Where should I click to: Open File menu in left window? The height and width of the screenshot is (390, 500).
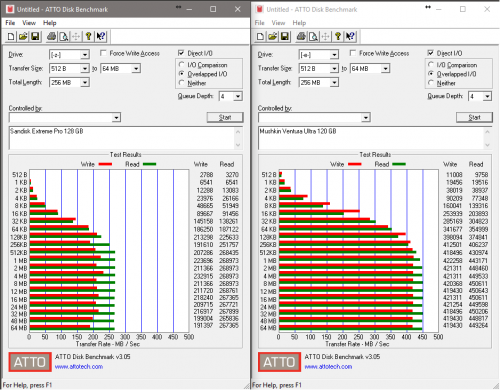[x=10, y=23]
